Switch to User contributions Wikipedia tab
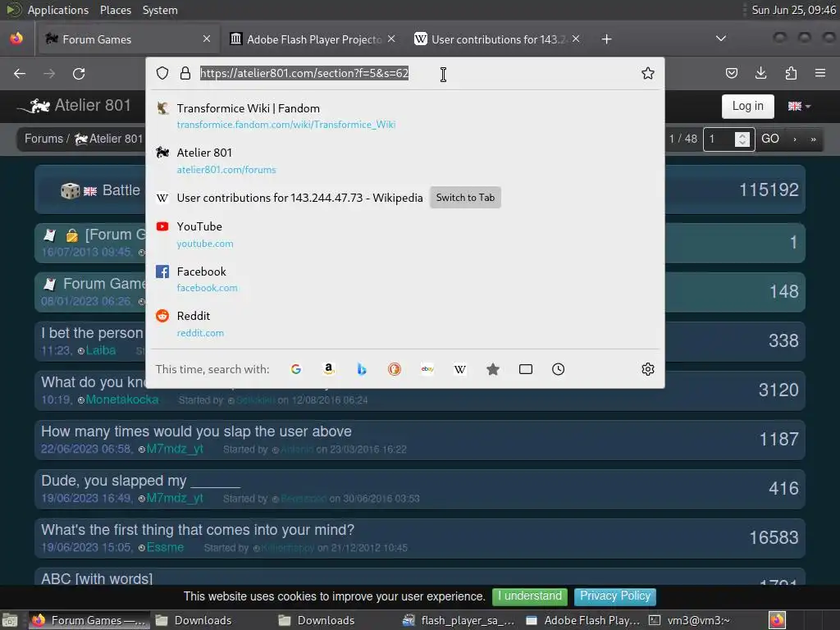 [x=496, y=39]
